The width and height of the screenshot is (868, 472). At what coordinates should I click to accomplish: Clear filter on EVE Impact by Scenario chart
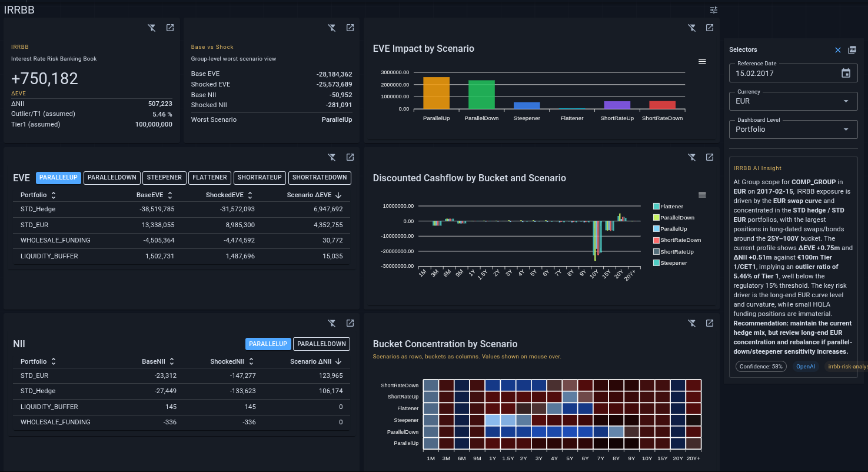coord(691,28)
